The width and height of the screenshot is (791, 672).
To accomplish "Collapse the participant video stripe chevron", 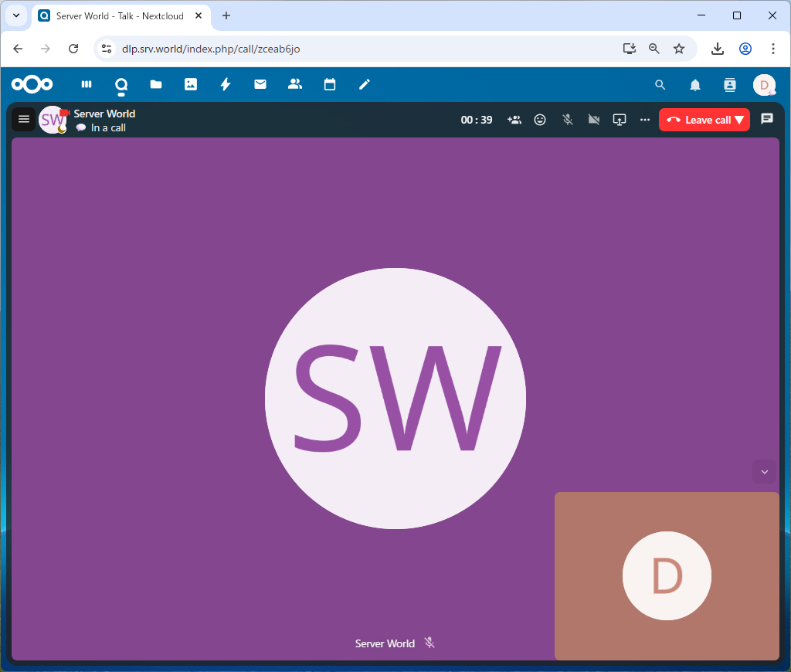I will 765,472.
